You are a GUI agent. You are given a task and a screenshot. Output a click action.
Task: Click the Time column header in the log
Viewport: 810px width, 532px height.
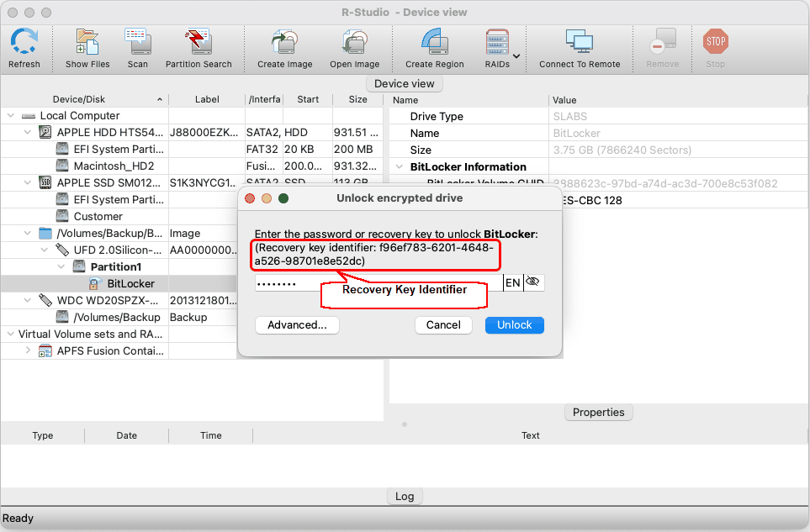tap(211, 435)
